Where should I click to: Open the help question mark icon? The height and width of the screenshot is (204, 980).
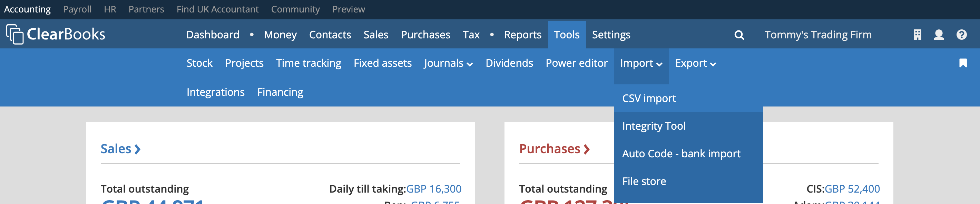[961, 35]
